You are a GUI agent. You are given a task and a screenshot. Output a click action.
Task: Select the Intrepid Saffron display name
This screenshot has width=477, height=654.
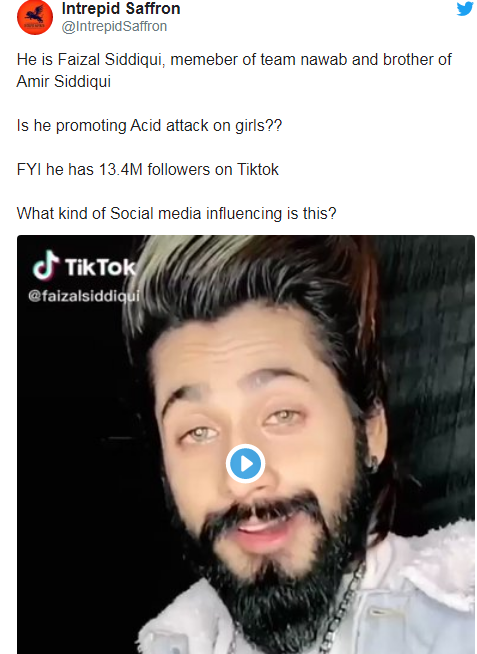tap(121, 8)
